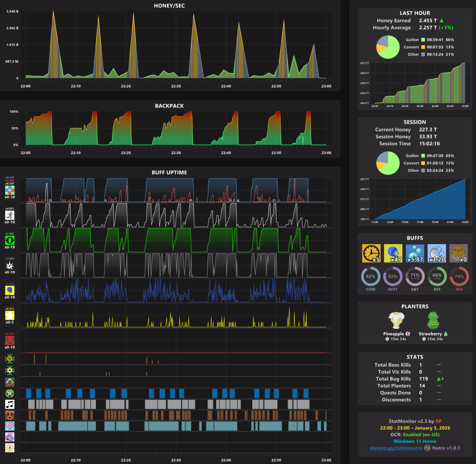Click the Pineapple planter name label
Image resolution: width=476 pixels, height=464 pixels.
click(393, 333)
